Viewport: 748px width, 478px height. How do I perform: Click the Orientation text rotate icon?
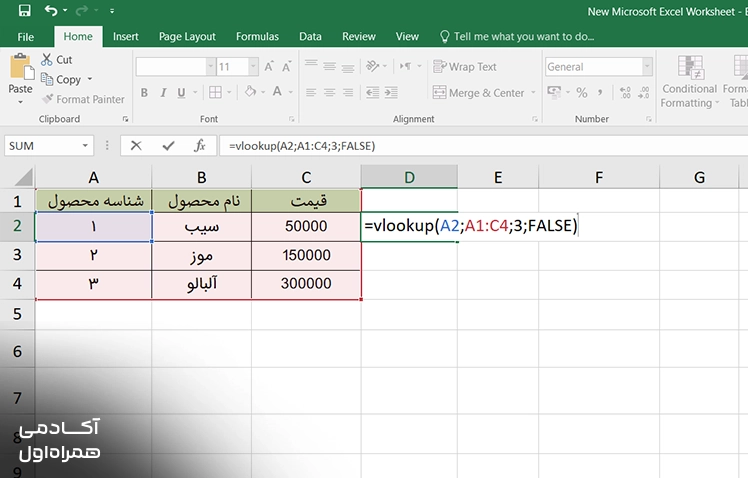(372, 66)
